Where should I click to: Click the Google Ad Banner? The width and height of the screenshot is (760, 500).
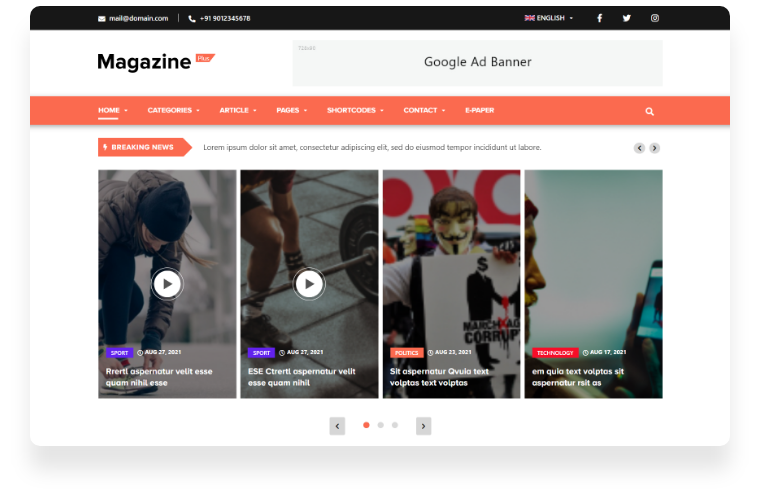[477, 63]
